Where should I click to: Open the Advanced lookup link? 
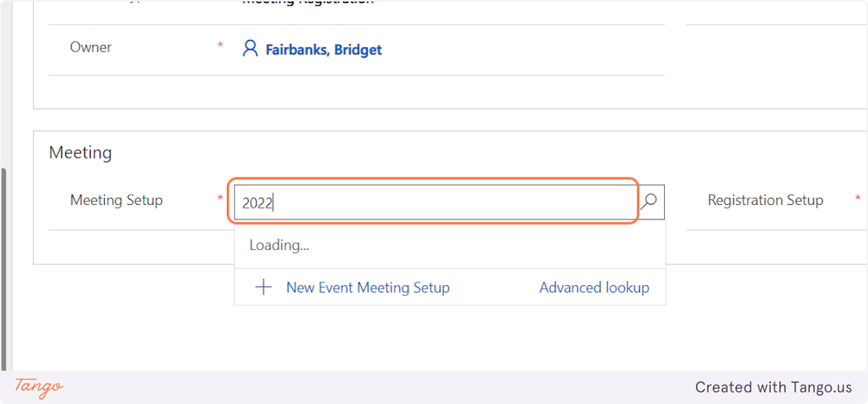tap(594, 287)
